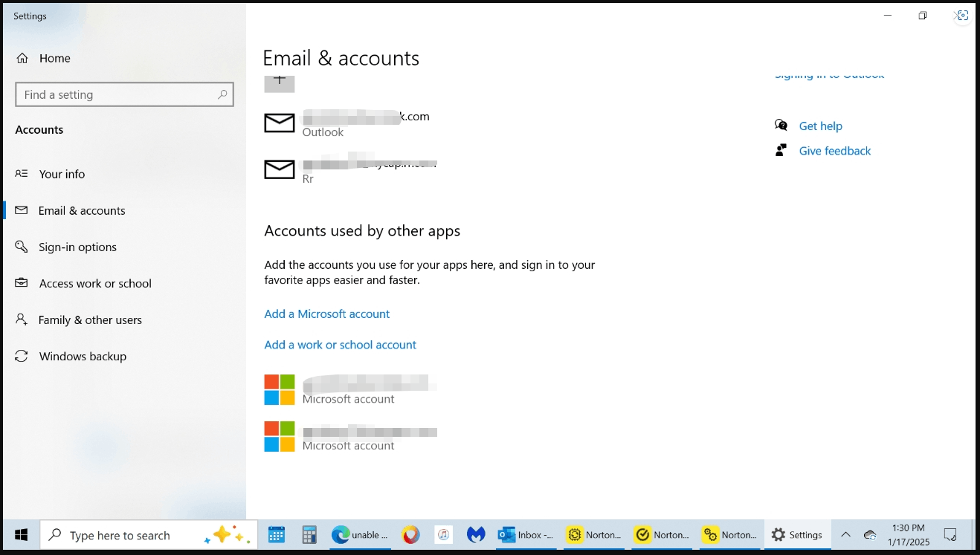980x555 pixels.
Task: Click the Settings taskbar button
Action: (797, 535)
